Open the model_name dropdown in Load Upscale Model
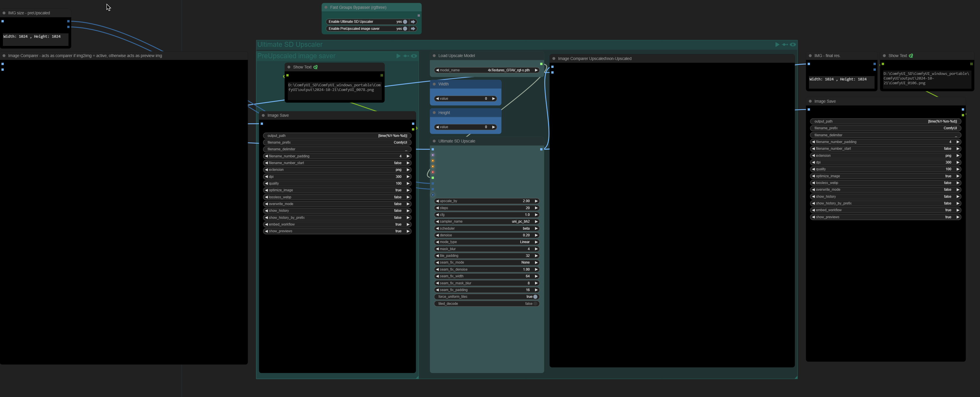The image size is (980, 397). pyautogui.click(x=487, y=70)
